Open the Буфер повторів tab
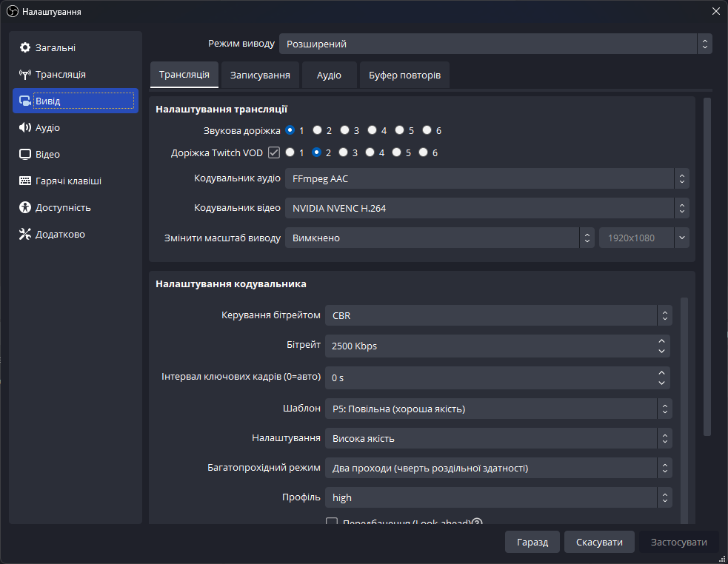 [x=404, y=75]
